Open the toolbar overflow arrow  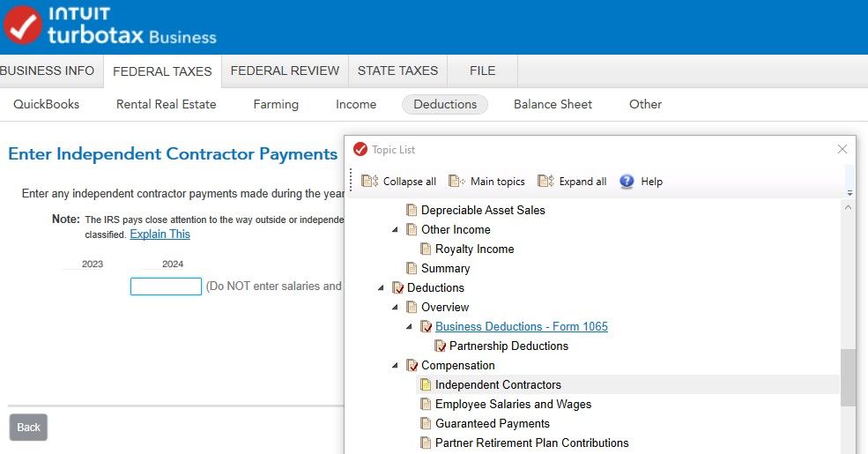pyautogui.click(x=849, y=193)
